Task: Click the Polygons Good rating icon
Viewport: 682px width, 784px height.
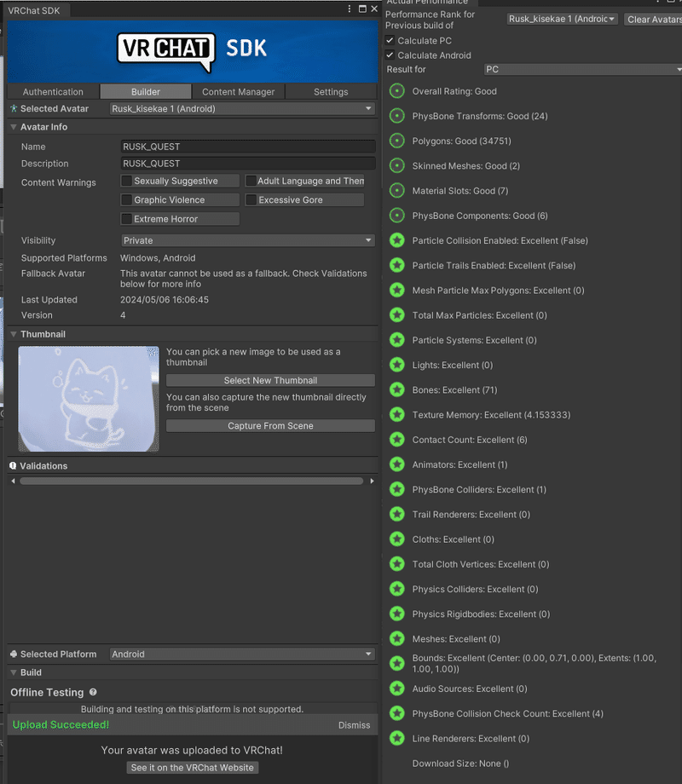Action: (396, 141)
